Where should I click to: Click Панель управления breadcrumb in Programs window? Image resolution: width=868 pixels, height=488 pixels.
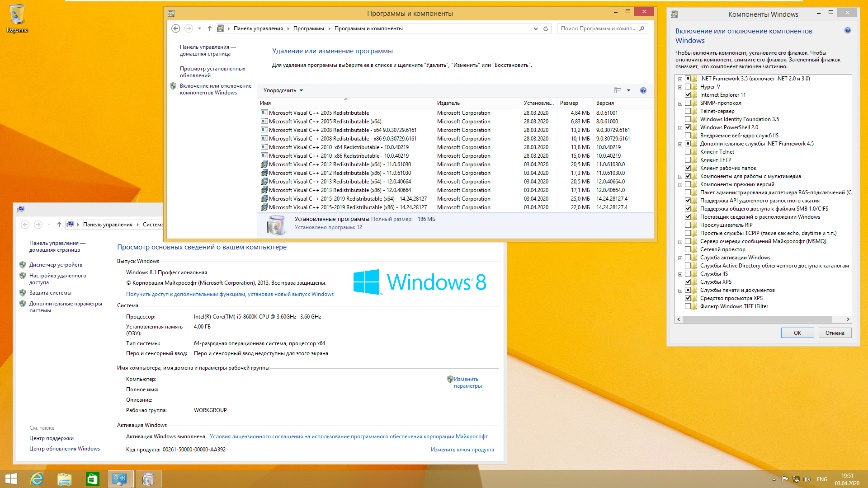(258, 28)
